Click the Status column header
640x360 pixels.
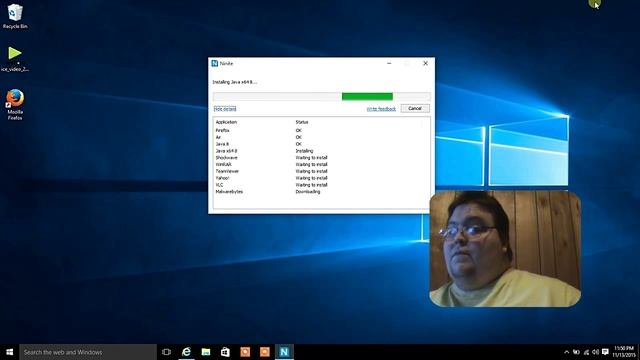[x=302, y=122]
